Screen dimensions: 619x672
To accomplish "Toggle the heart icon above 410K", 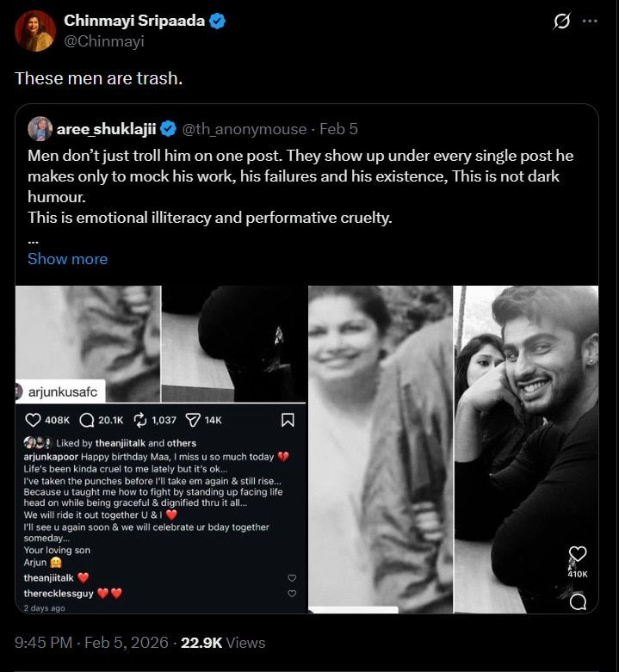I will [x=578, y=553].
